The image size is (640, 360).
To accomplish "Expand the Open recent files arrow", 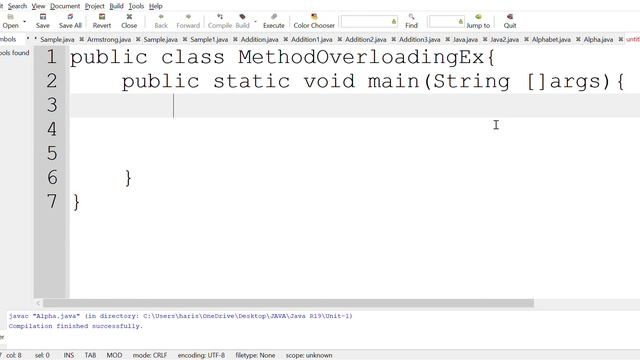I will coord(24,21).
